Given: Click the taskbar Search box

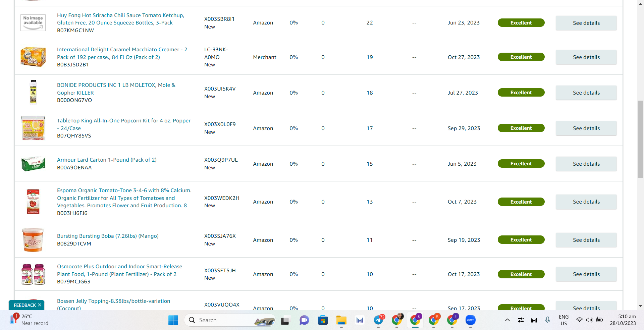Looking at the screenshot, I should click(230, 320).
